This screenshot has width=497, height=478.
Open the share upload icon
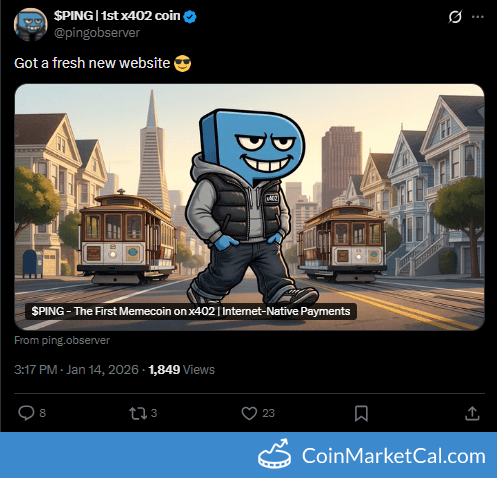click(472, 413)
